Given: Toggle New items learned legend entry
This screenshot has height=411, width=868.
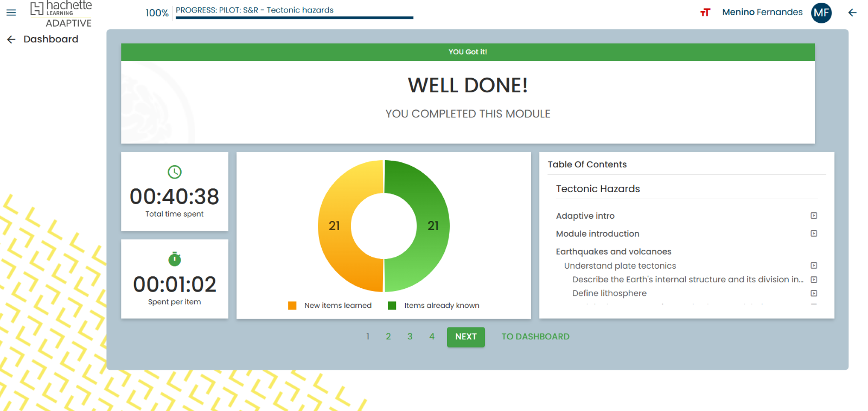Looking at the screenshot, I should (330, 306).
